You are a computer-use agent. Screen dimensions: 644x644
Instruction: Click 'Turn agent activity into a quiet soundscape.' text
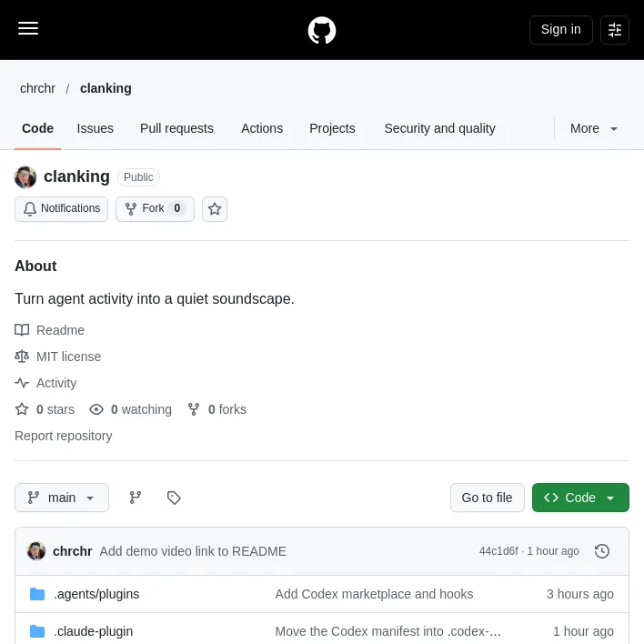pyautogui.click(x=155, y=299)
